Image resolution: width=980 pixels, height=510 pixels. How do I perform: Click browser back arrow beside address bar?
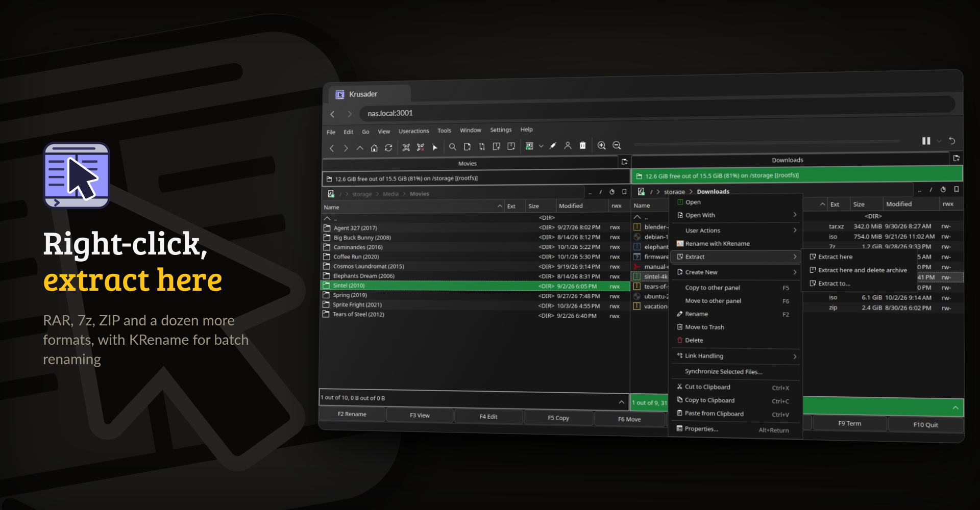(332, 114)
